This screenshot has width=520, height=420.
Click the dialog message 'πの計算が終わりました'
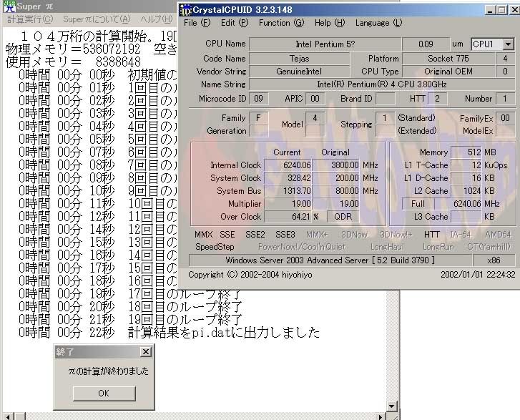108,371
